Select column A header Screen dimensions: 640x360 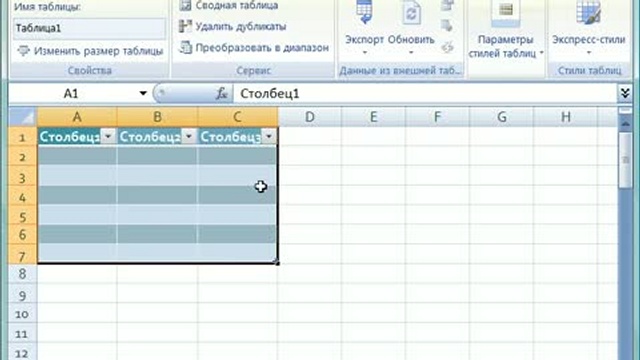pos(77,117)
